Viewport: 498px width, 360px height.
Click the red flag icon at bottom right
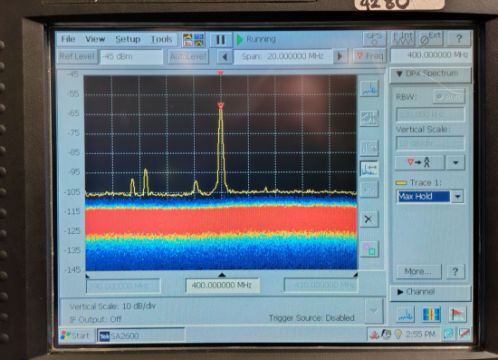coord(457,314)
